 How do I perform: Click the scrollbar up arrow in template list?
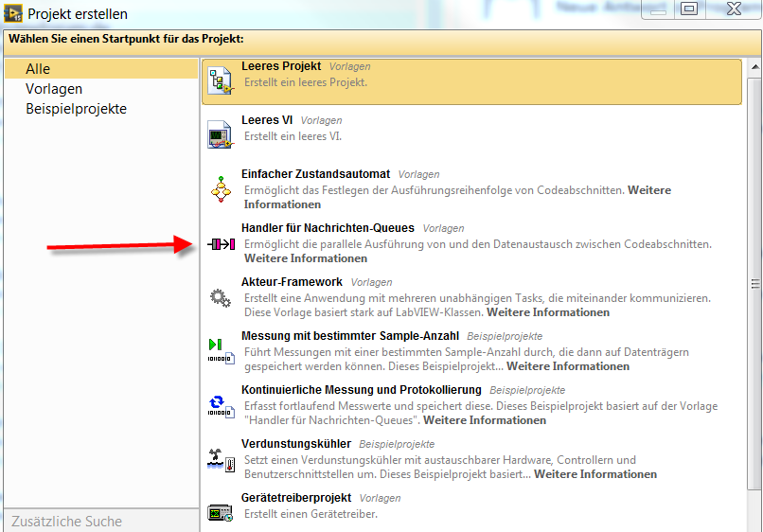point(754,66)
